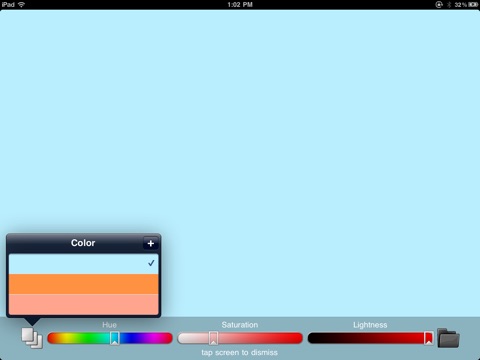Tap the stacked squares color list icon
The width and height of the screenshot is (480, 360).
pyautogui.click(x=32, y=338)
